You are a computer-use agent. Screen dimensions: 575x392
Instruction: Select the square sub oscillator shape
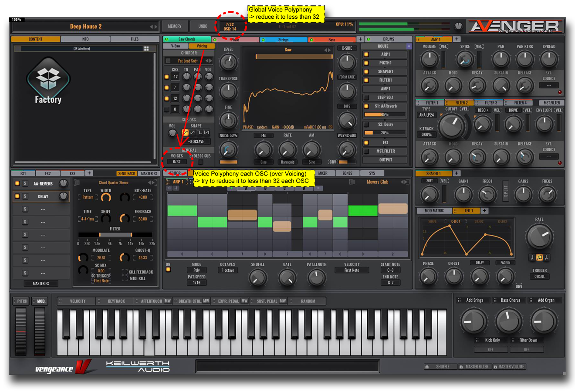(x=199, y=132)
